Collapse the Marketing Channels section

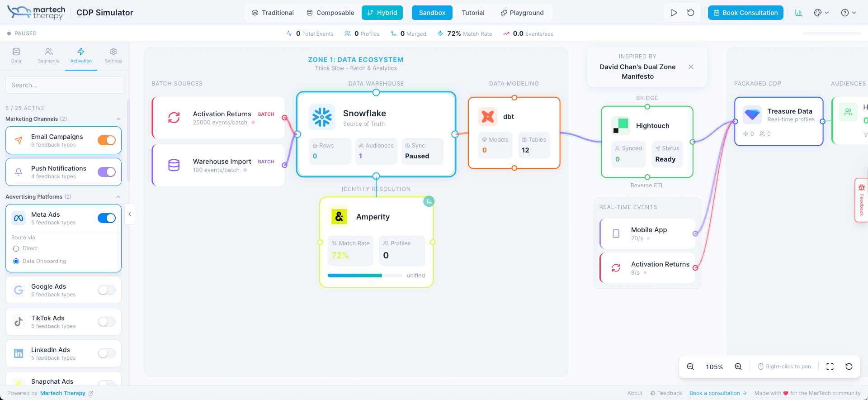118,119
